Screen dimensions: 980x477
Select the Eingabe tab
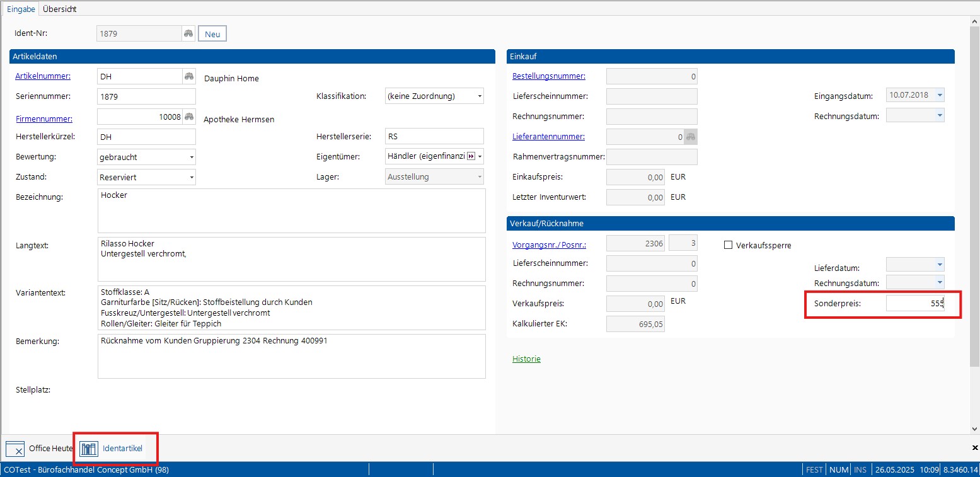point(21,9)
